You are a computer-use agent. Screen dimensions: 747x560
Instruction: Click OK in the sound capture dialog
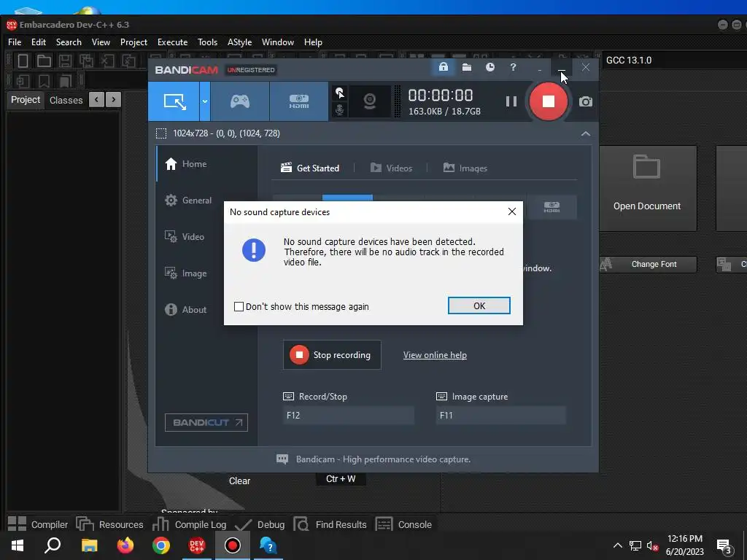coord(479,306)
